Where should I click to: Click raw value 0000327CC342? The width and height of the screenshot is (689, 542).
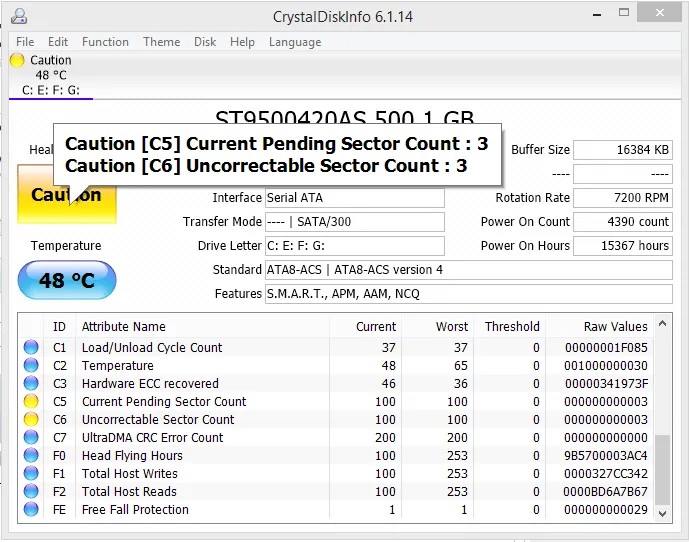pos(606,474)
